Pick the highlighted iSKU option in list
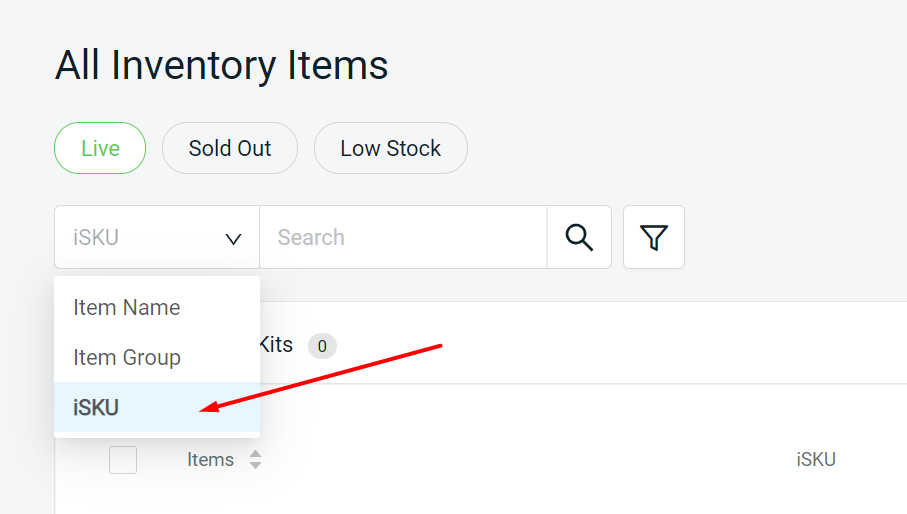Viewport: 907px width, 514px height. pos(97,407)
